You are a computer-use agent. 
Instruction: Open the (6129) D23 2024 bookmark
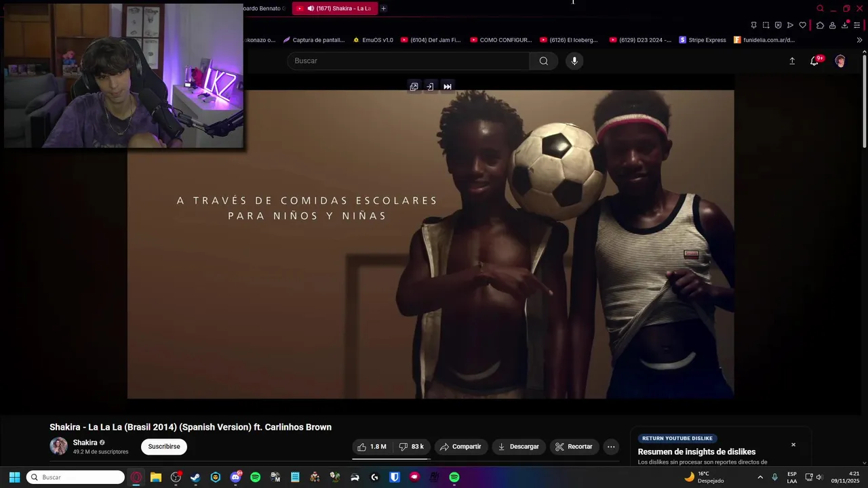pos(641,40)
